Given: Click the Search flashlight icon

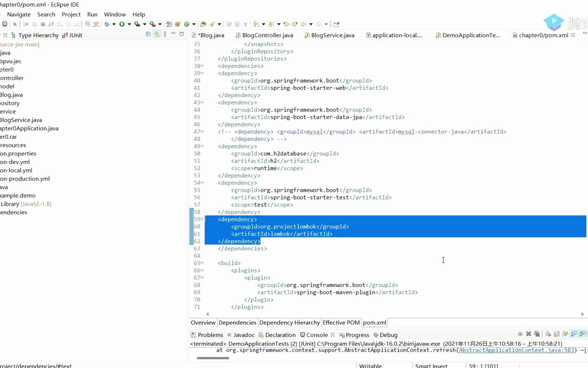Looking at the screenshot, I should click(x=212, y=24).
